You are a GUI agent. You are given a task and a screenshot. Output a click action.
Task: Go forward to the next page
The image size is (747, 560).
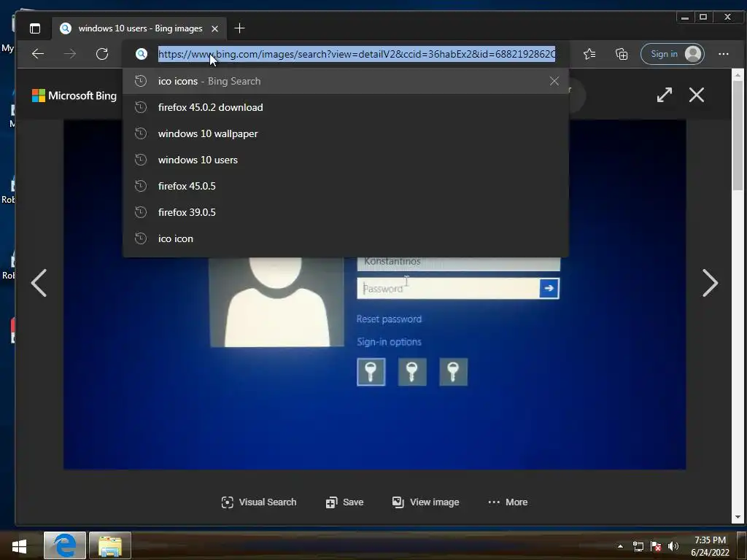(x=70, y=54)
